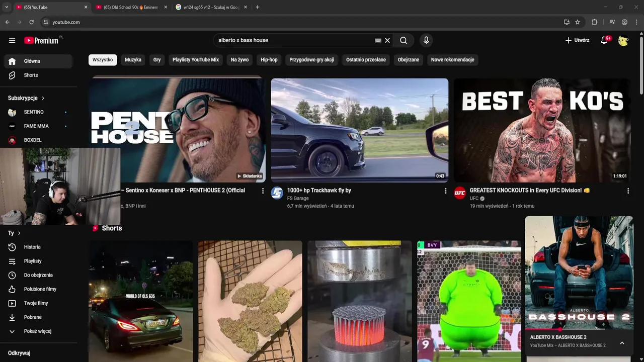Expand the miniplayer queue chevron
The image size is (644, 362).
click(622, 343)
